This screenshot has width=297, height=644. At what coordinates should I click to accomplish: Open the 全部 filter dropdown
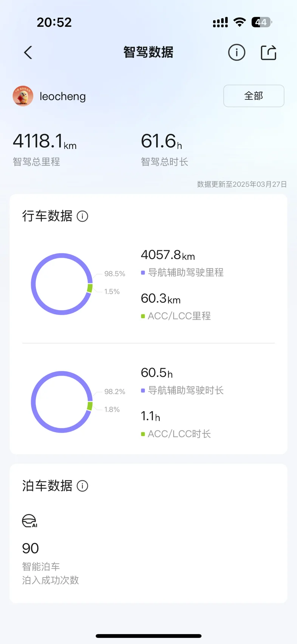tap(254, 96)
